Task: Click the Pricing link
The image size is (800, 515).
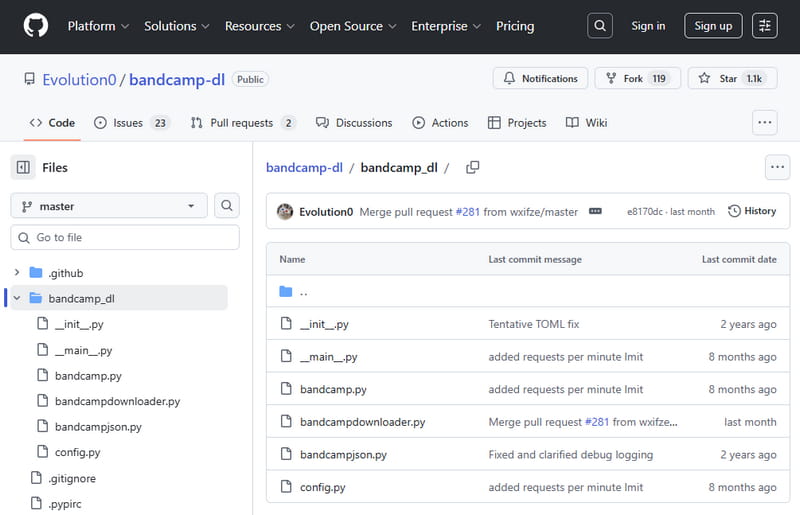Action: 515,26
